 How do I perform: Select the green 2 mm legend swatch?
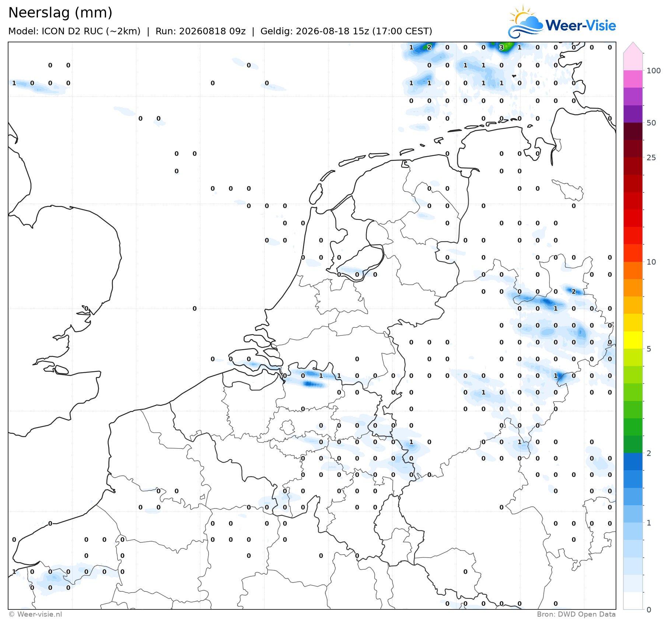(x=633, y=444)
